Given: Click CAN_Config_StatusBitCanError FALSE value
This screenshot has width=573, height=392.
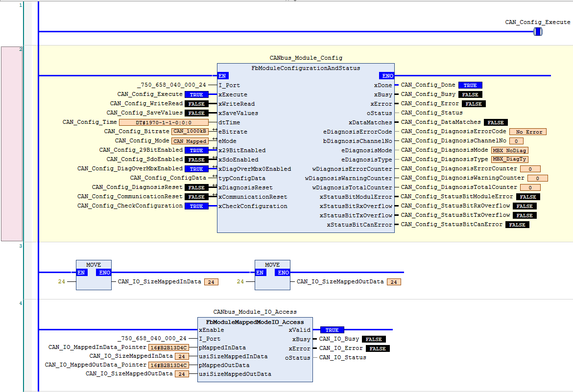Looking at the screenshot, I should click(517, 225).
